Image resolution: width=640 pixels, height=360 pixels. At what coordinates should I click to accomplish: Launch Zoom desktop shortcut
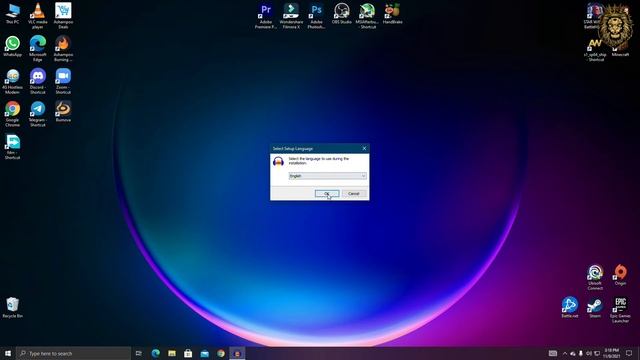coord(63,81)
